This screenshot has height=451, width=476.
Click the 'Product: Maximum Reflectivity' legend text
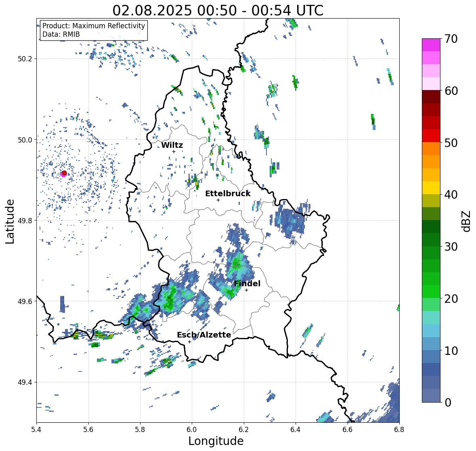(94, 26)
